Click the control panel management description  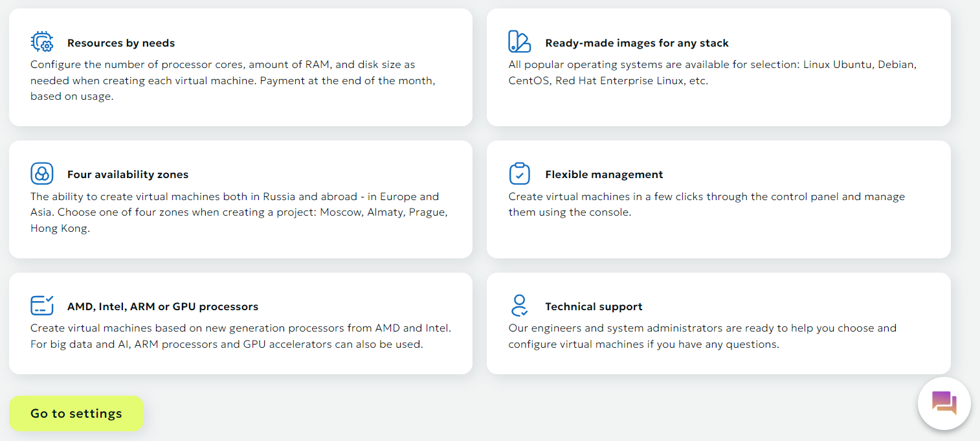706,204
